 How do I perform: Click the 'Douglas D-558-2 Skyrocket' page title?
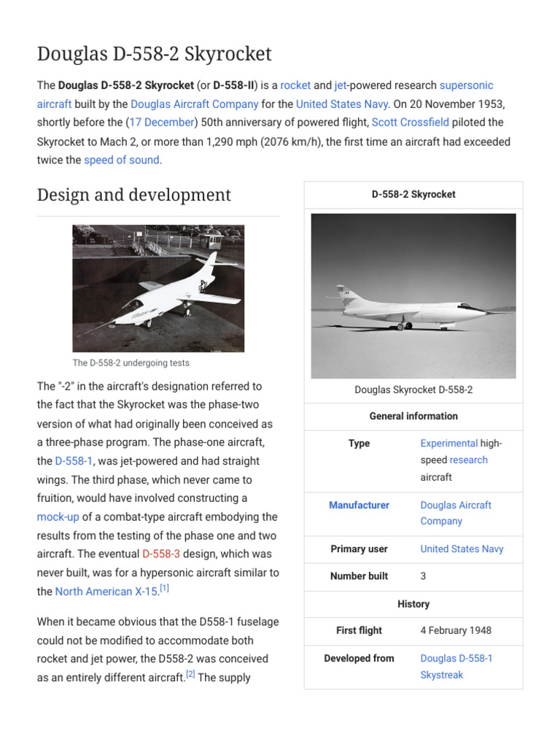[x=155, y=54]
